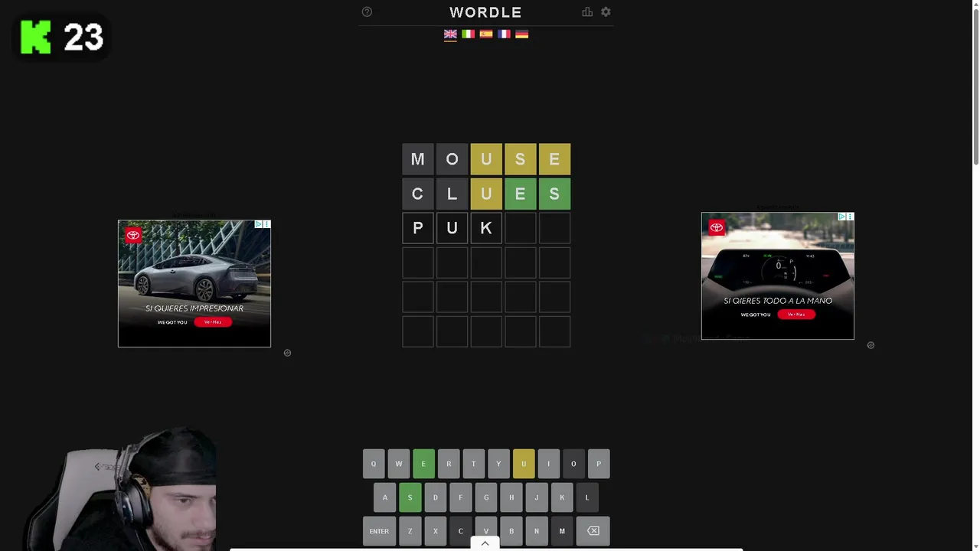
Task: Click the I key
Action: pos(548,464)
